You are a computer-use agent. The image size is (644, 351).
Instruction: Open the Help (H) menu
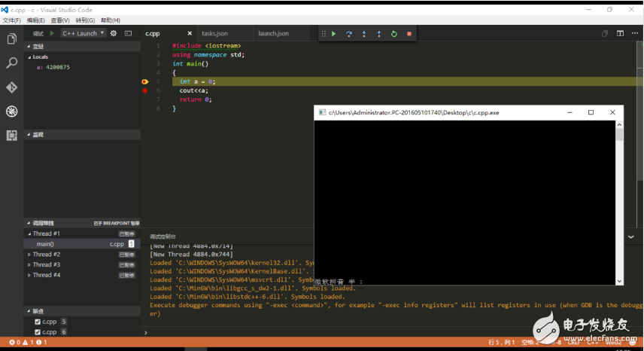(111, 20)
